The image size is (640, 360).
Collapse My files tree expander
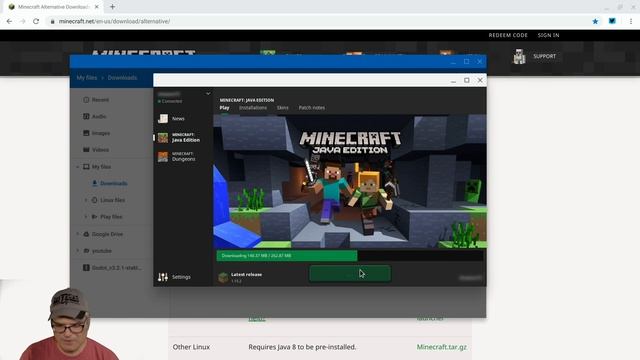coord(78,167)
